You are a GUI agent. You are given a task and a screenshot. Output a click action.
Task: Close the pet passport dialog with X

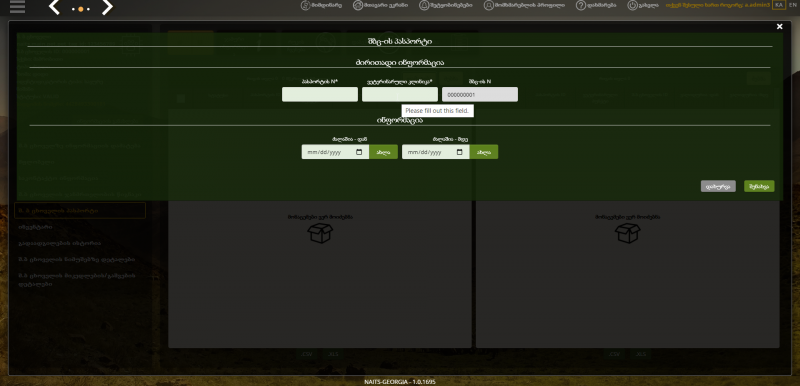click(779, 27)
